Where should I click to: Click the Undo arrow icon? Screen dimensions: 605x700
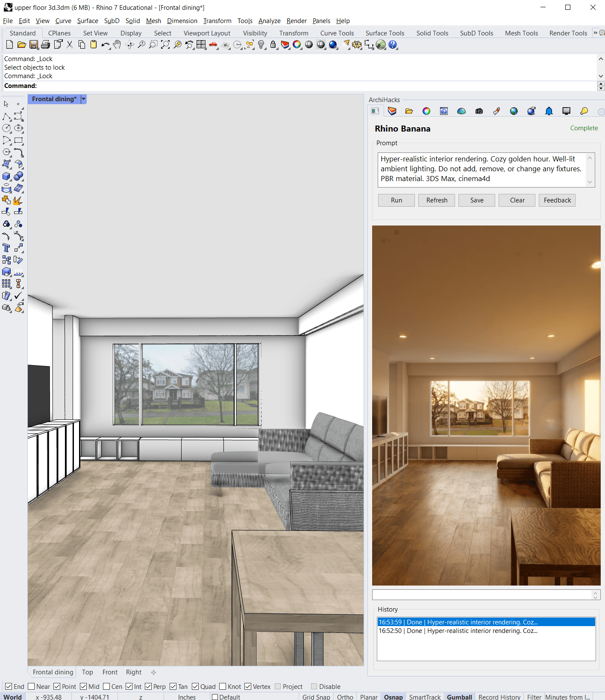pos(105,44)
